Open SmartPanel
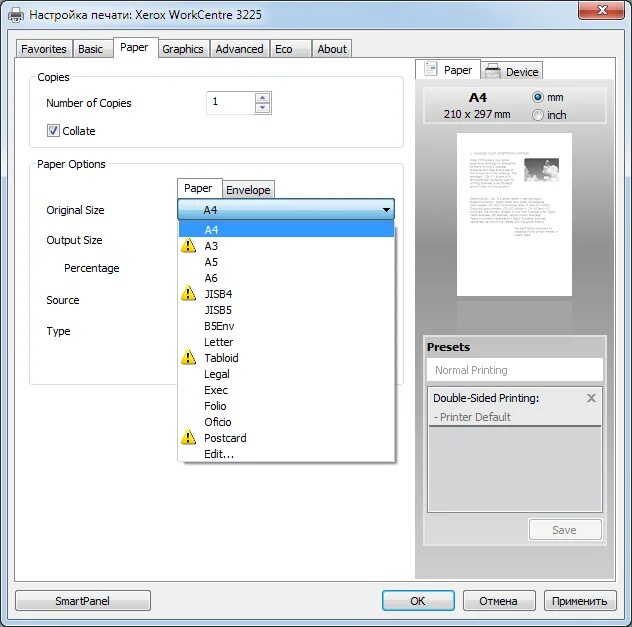 coord(83,601)
